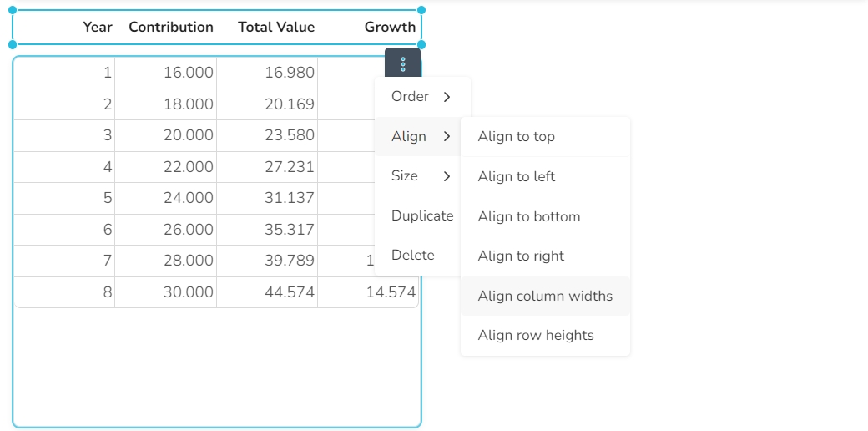868x431 pixels.
Task: Select Align row heights option
Action: coord(536,335)
